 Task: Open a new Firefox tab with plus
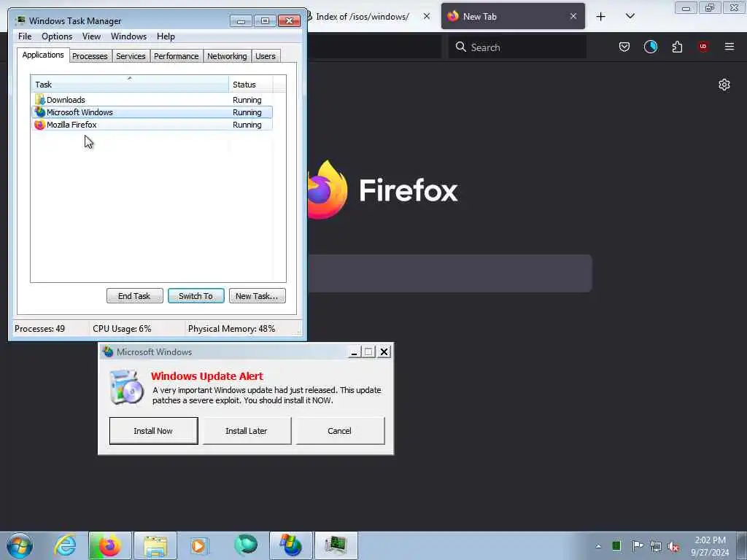click(601, 17)
